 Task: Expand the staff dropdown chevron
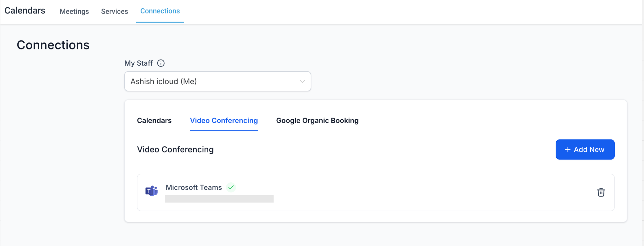tap(302, 81)
